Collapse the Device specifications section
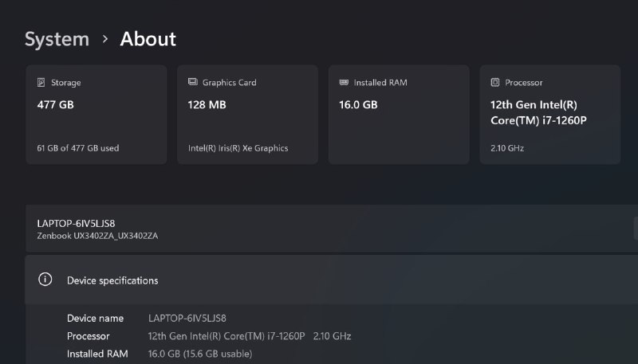 click(x=319, y=280)
